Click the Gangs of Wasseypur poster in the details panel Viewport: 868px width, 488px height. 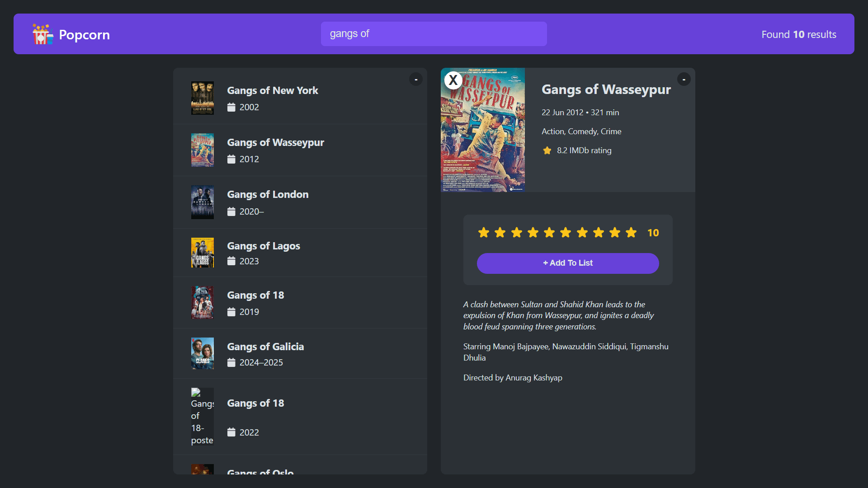tap(482, 130)
